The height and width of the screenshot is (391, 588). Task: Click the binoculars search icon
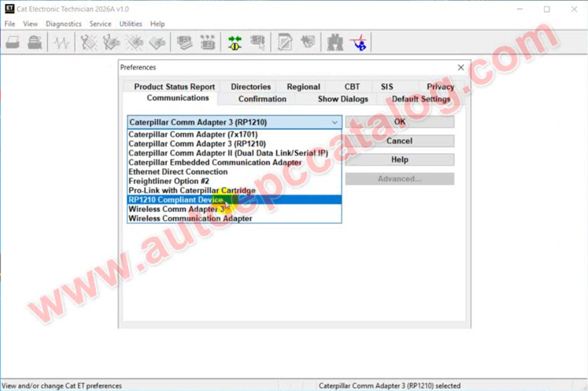pos(335,42)
